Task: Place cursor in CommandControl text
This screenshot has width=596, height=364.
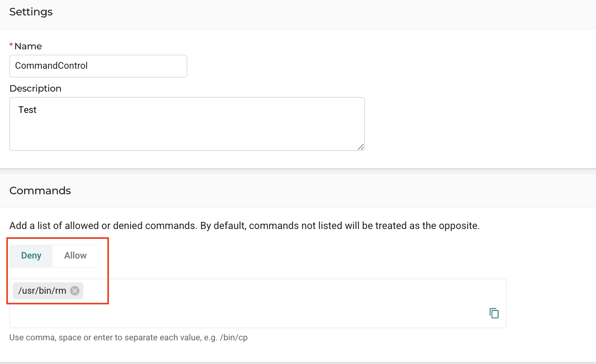Action: pyautogui.click(x=51, y=66)
